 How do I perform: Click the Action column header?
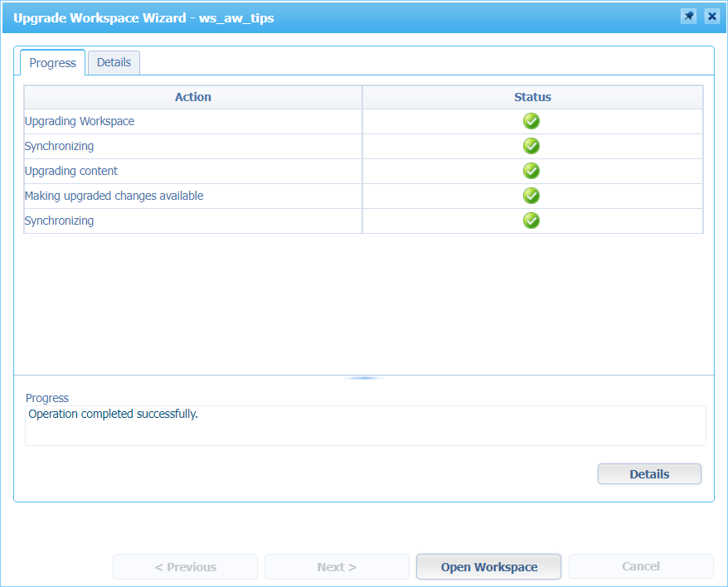192,97
